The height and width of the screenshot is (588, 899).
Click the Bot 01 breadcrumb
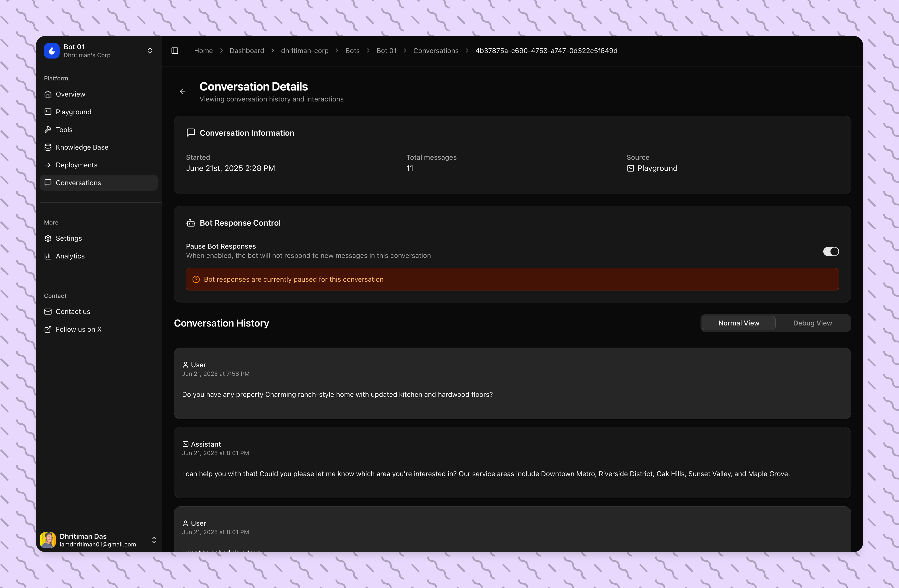click(x=386, y=51)
